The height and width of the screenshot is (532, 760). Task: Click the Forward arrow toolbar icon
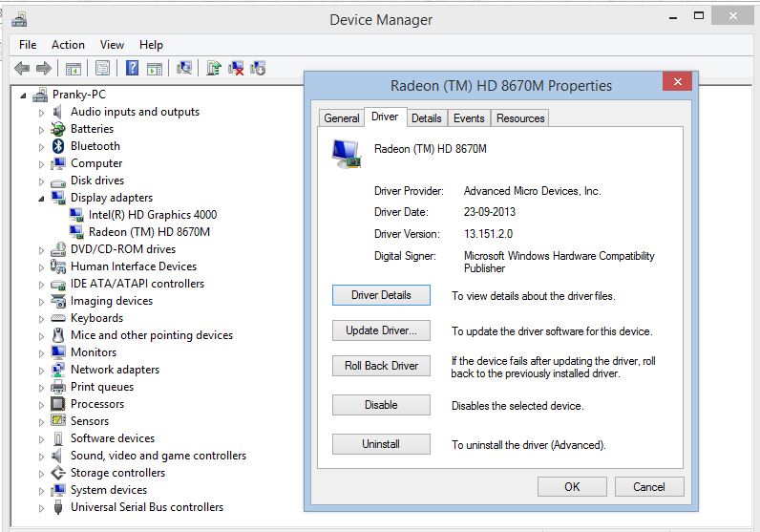(x=44, y=68)
